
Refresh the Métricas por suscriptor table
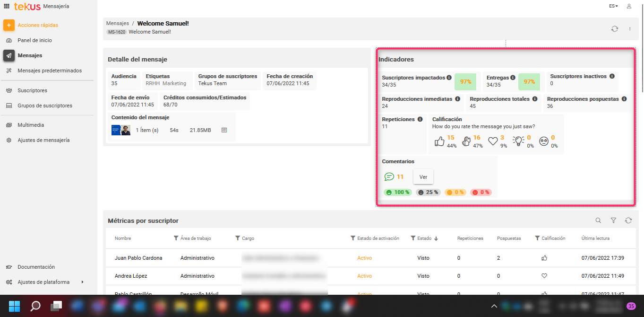point(628,220)
